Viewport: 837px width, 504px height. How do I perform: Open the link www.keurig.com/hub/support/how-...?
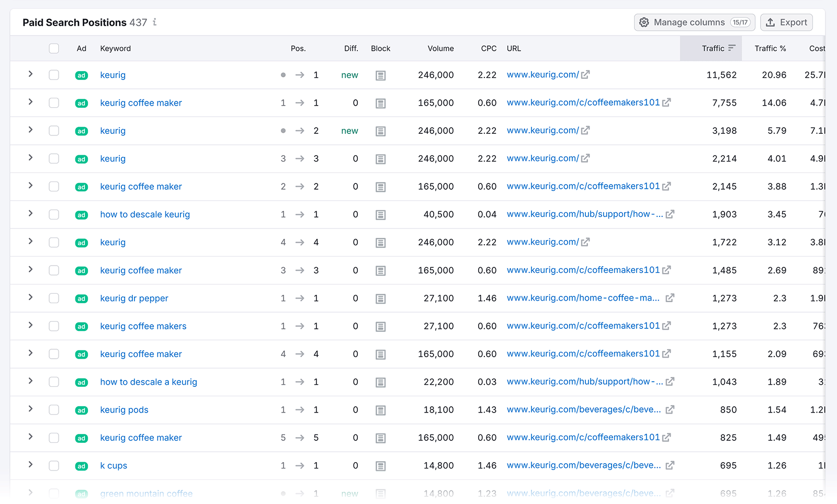pos(582,214)
